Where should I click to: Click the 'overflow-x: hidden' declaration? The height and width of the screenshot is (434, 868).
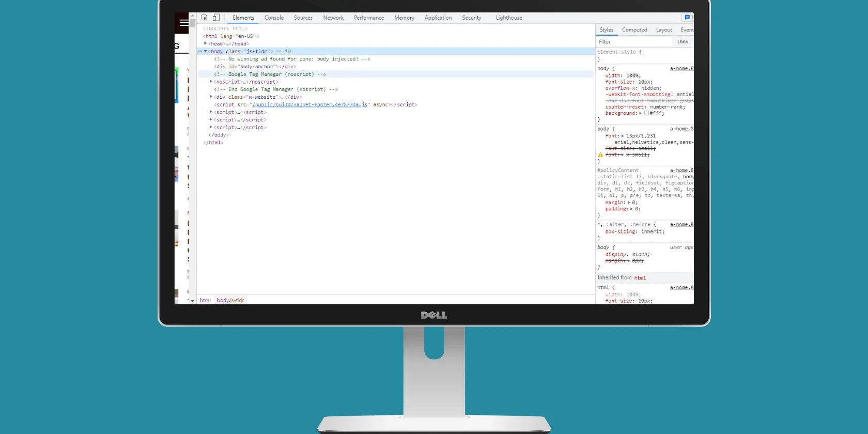coord(633,88)
